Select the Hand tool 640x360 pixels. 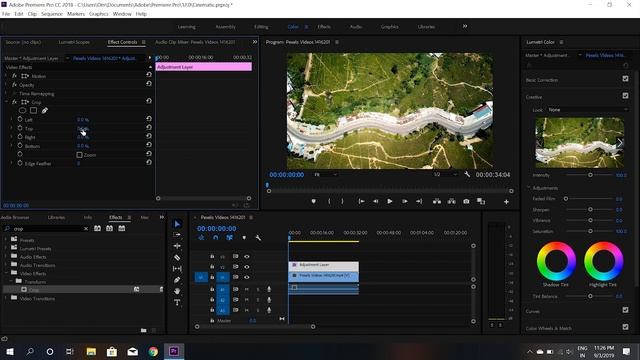177,291
